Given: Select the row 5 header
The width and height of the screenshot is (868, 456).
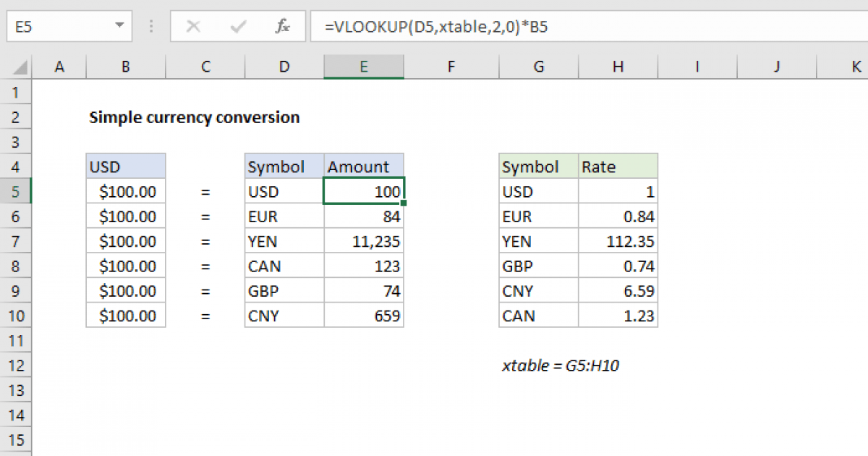Looking at the screenshot, I should click(x=16, y=191).
